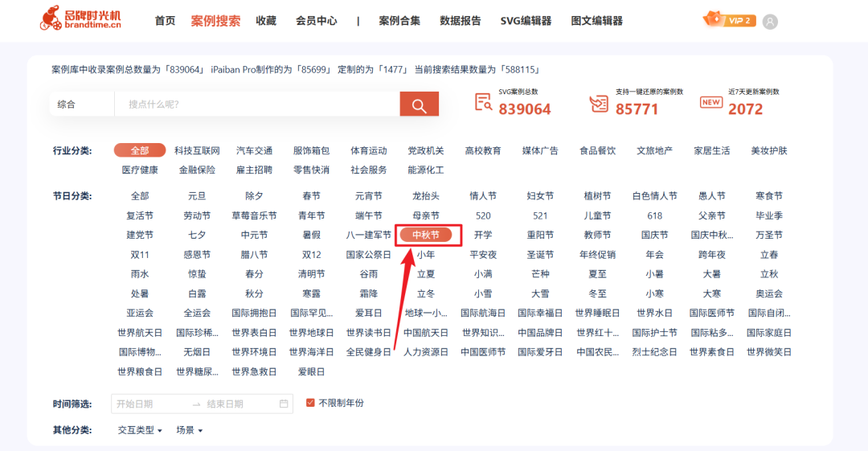Filter by 汽车交通 industry
The image size is (868, 451).
[x=254, y=150]
